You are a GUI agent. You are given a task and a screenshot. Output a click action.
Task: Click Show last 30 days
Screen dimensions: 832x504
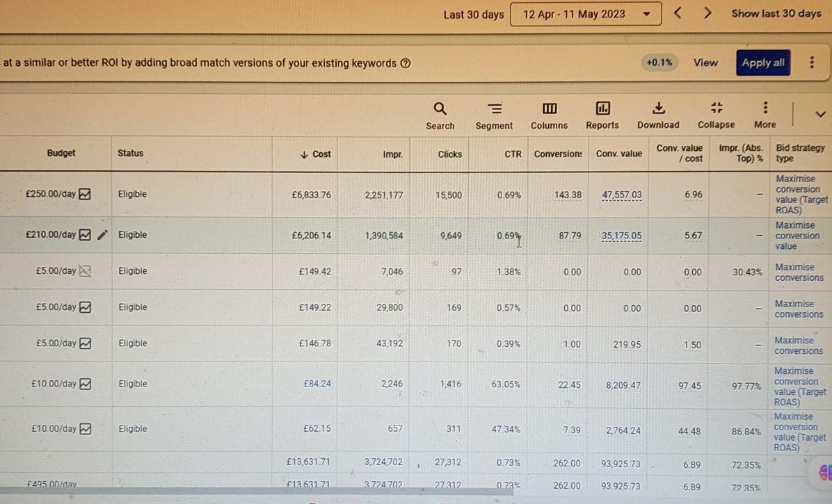(x=776, y=13)
